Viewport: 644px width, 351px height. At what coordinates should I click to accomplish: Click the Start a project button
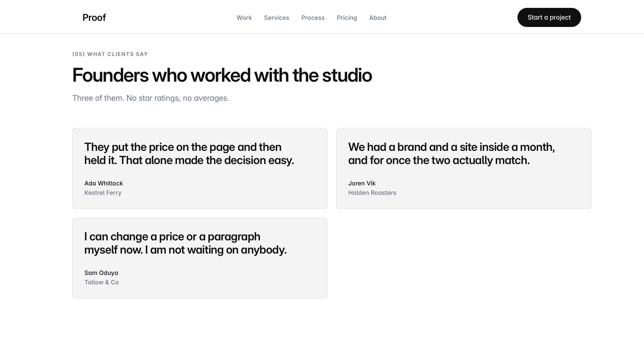tap(549, 17)
